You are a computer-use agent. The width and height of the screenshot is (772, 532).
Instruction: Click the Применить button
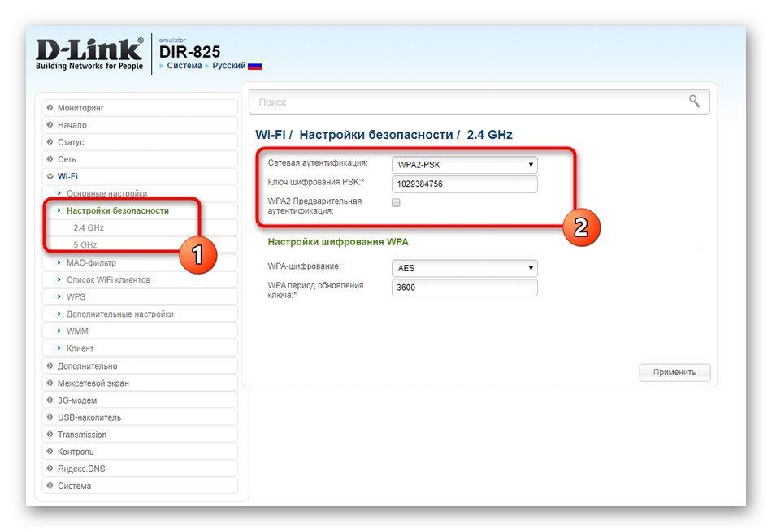coord(674,372)
